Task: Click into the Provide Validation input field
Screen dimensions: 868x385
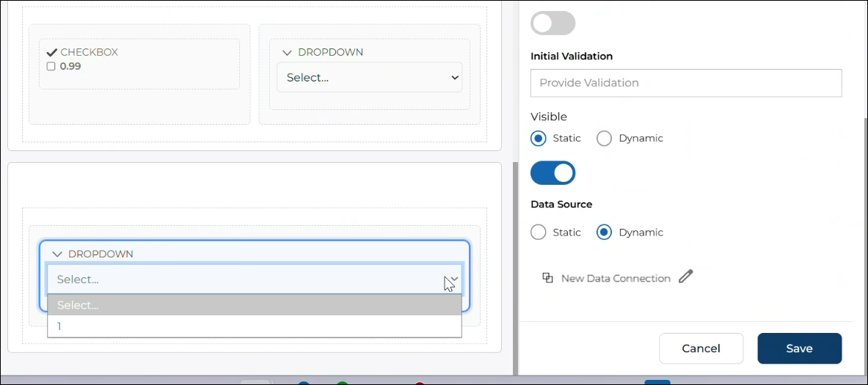Action: pos(686,83)
